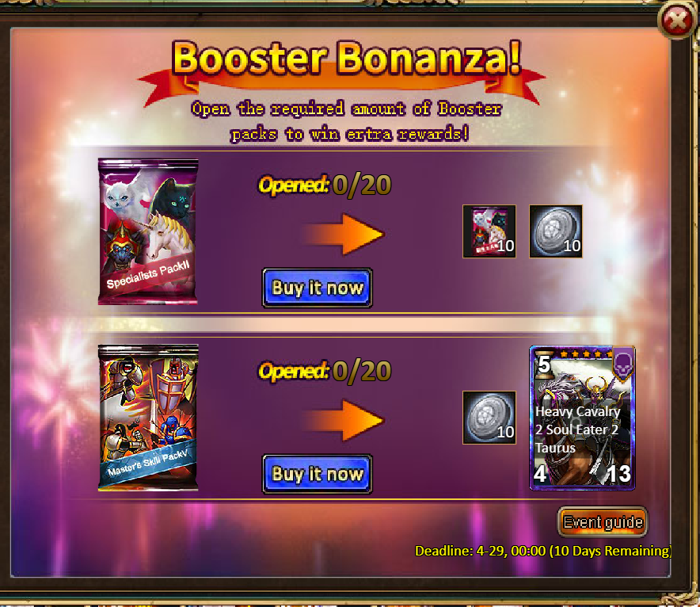This screenshot has width=700, height=607.
Task: Click purple skull badge on Heavy Cavalry card
Action: tap(624, 364)
